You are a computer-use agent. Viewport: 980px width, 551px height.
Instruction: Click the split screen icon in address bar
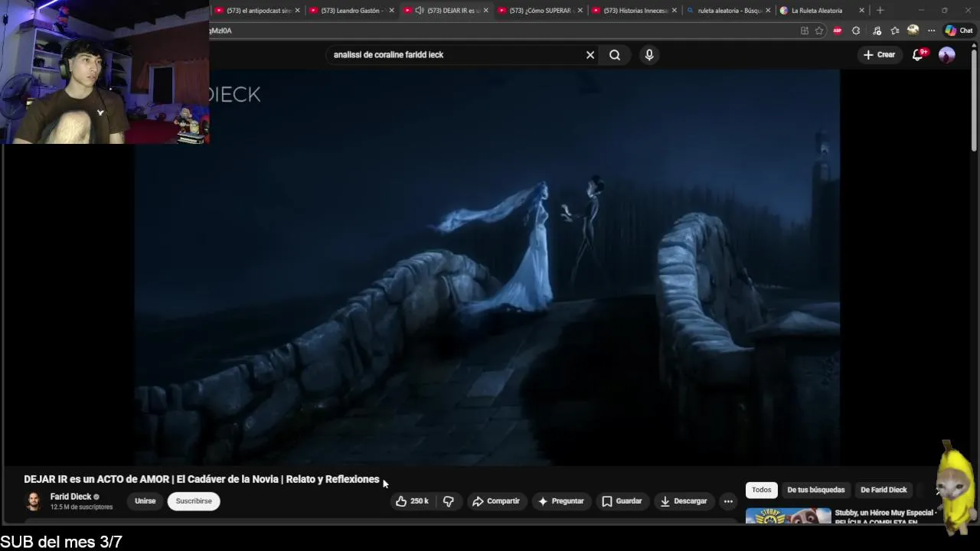click(x=804, y=31)
